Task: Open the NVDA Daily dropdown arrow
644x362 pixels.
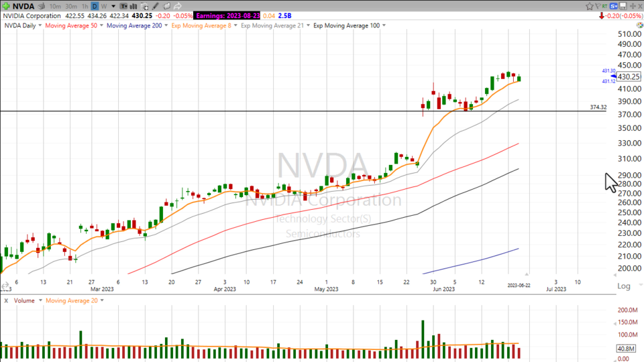Action: click(x=40, y=25)
